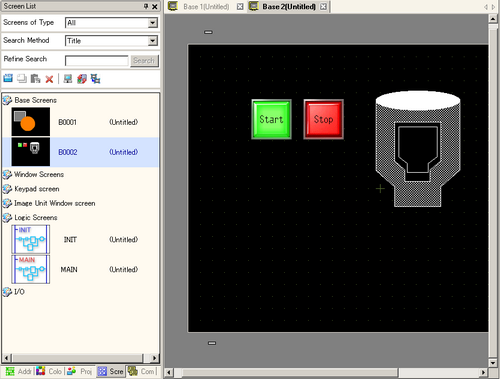Delete screen using red X icon
Screen dimensions: 500x379
pyautogui.click(x=49, y=79)
